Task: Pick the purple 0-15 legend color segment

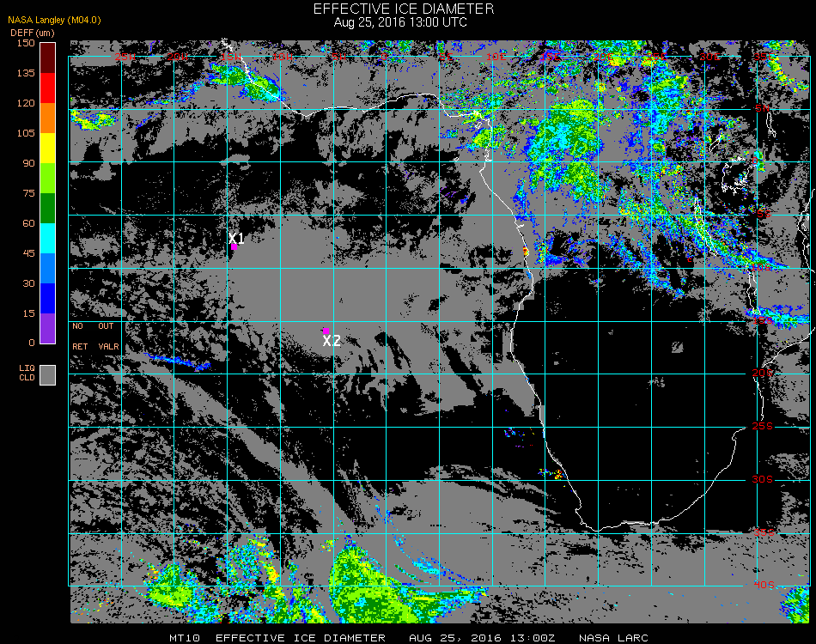Action: coord(48,328)
